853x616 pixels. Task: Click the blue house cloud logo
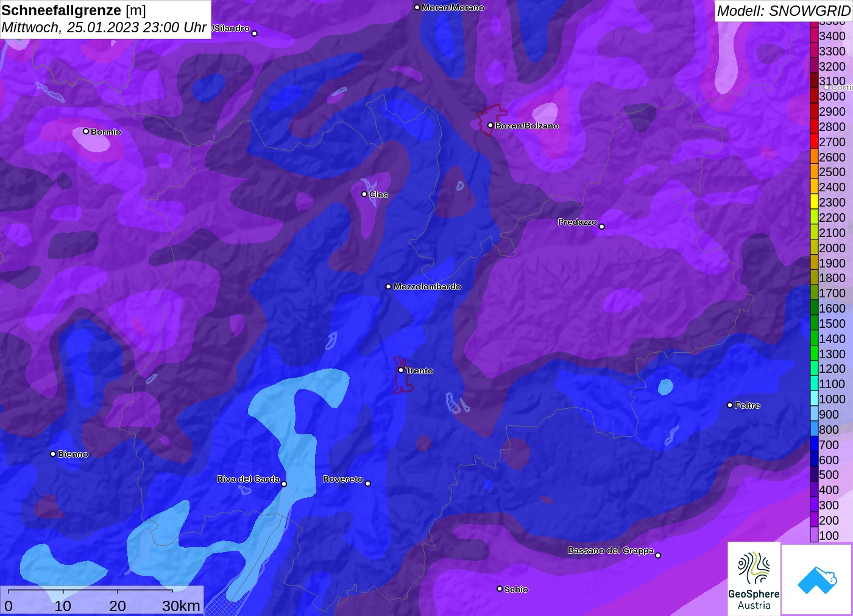point(817,579)
